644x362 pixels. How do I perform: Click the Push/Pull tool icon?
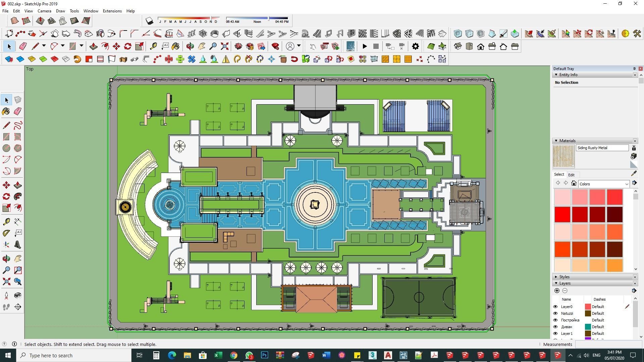click(x=18, y=185)
